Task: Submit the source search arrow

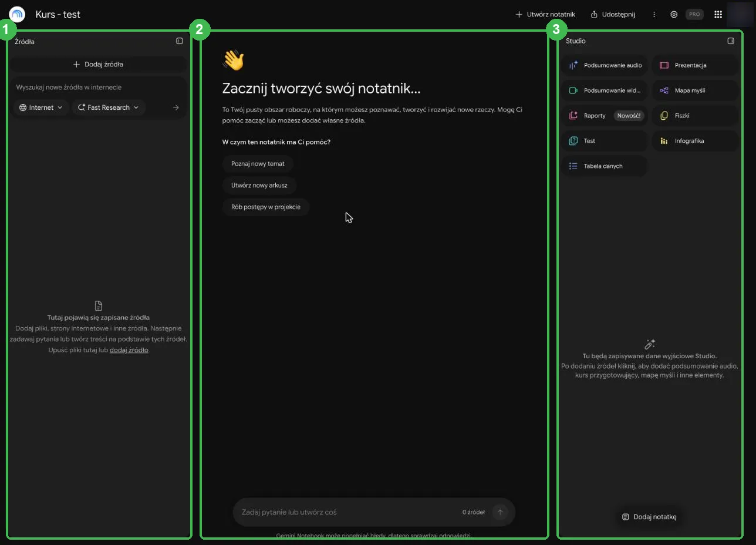Action: [176, 107]
